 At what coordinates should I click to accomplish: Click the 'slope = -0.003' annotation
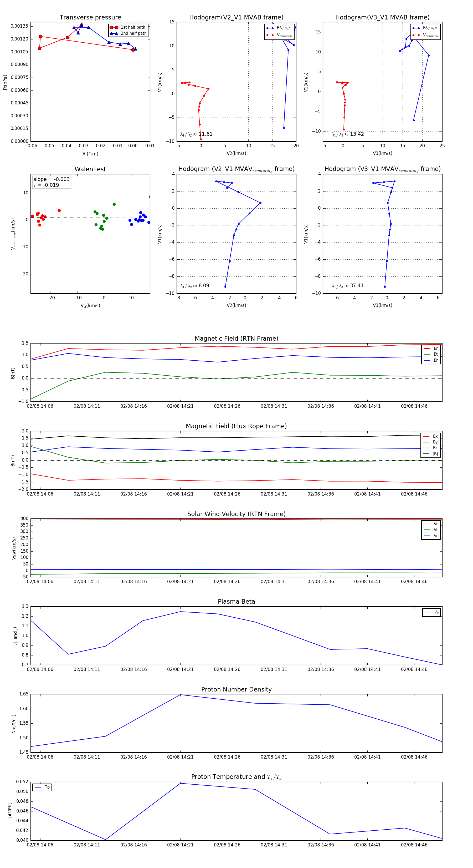point(52,179)
